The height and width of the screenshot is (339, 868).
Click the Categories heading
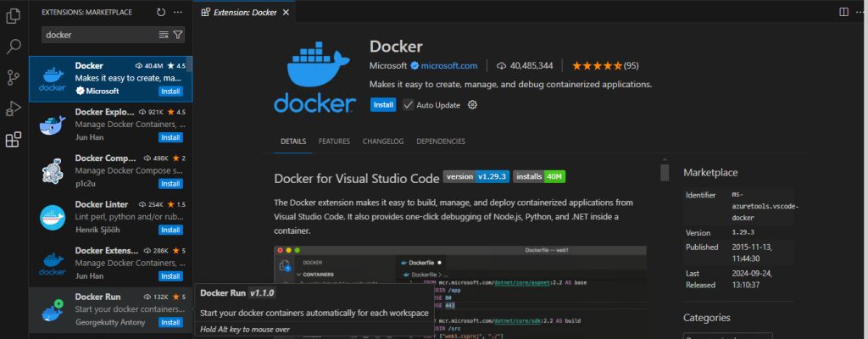point(707,318)
